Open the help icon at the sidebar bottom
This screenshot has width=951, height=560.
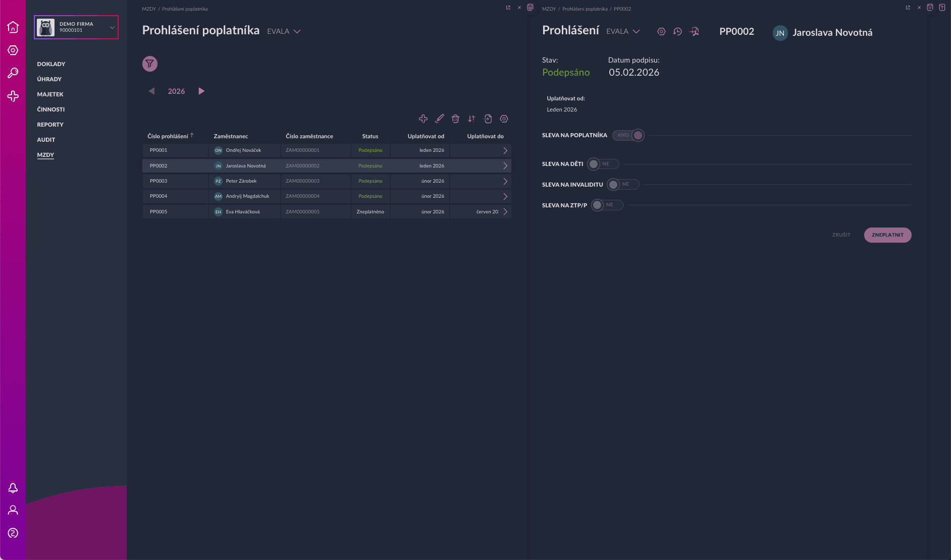click(x=13, y=533)
